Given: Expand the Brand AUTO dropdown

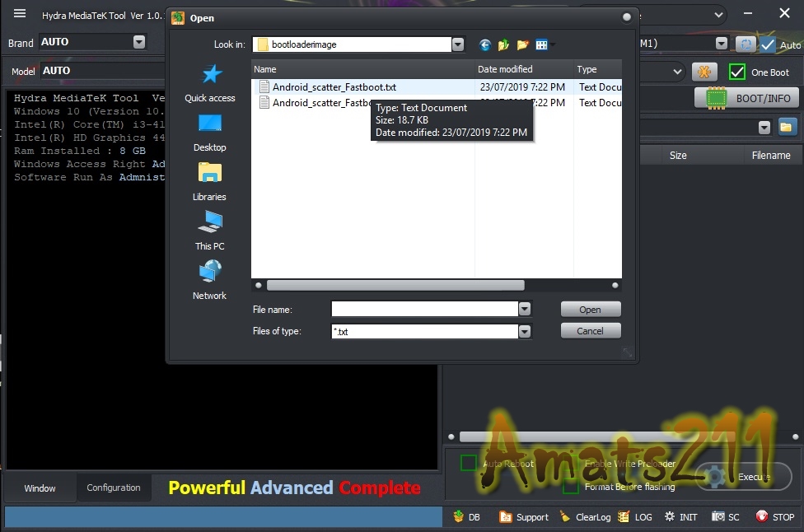Looking at the screenshot, I should (x=139, y=42).
